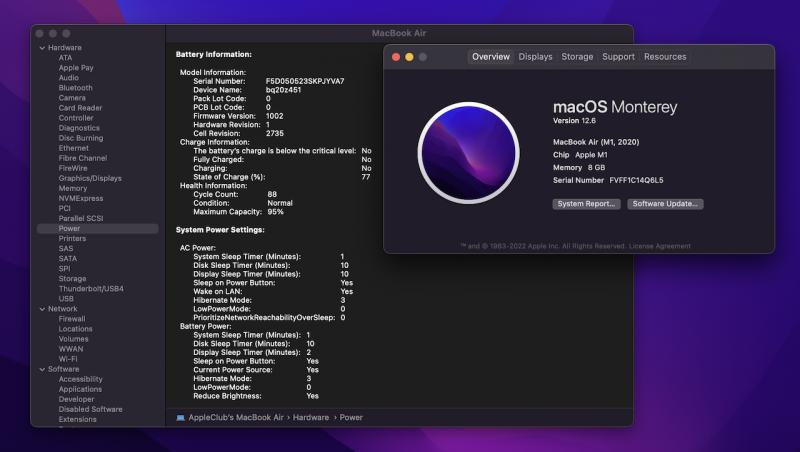Click the laptop icon in path bar

tap(180, 417)
